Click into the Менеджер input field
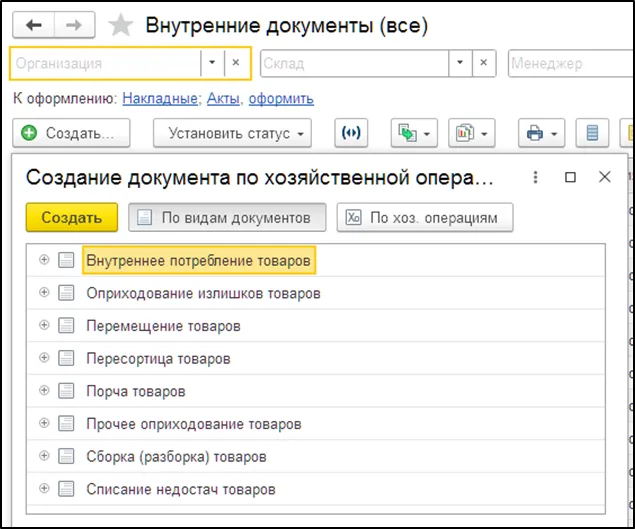 tap(571, 63)
